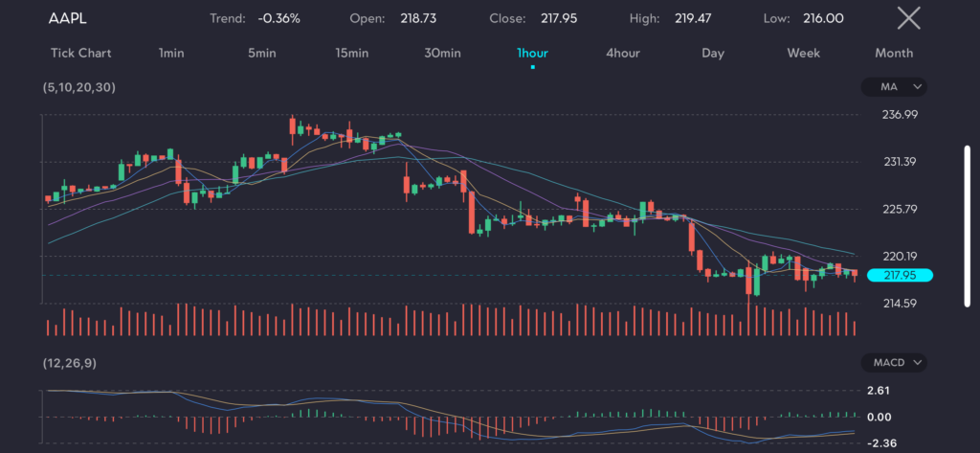Select the active 1hour timeframe tab
Screen dimensions: 980x453
click(x=532, y=53)
